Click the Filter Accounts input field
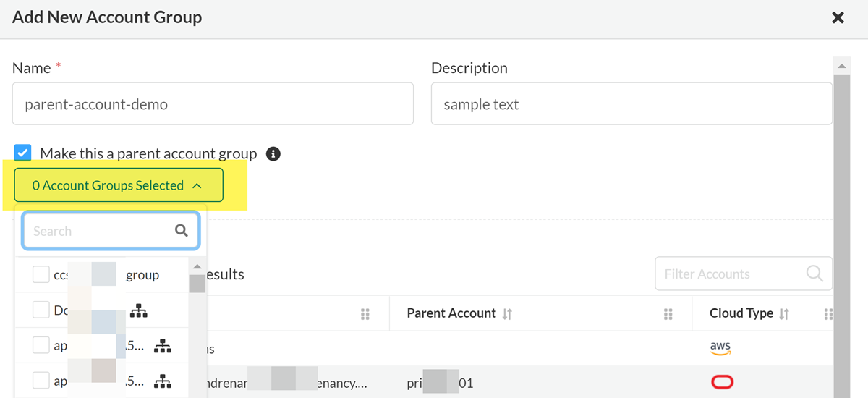 click(744, 274)
